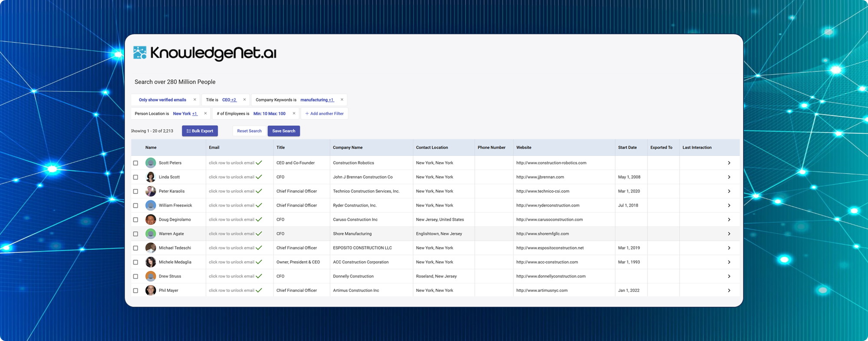Viewport: 868px width, 341px height.
Task: Unlock Linda Scott's email cell
Action: (x=240, y=177)
